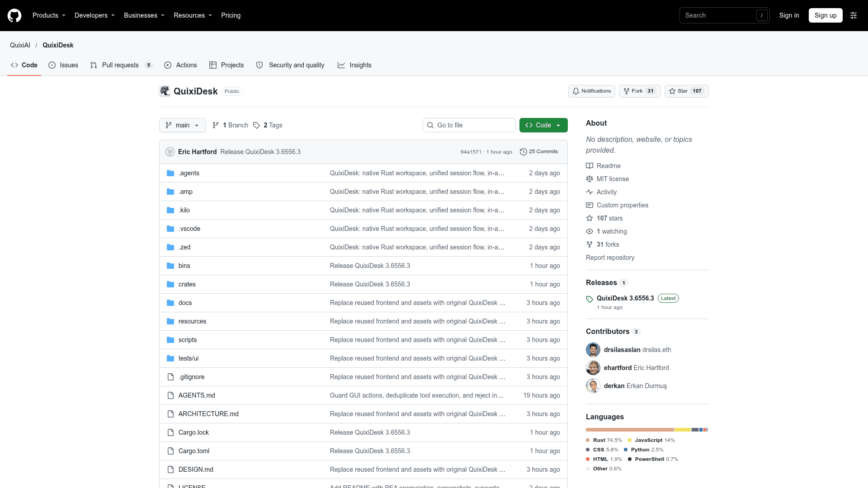Click the JavaScript language color dot
The width and height of the screenshot is (868, 488).
point(630,440)
